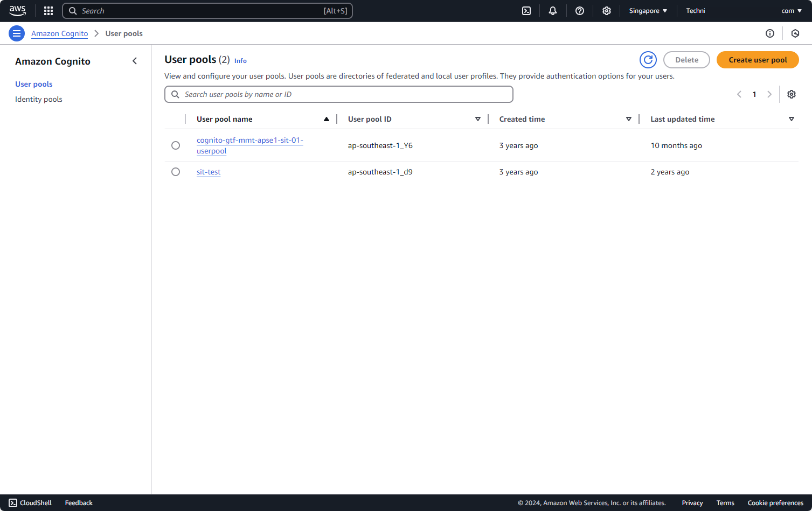Toggle the hamburger navigation menu
The width and height of the screenshot is (812, 511).
click(17, 33)
